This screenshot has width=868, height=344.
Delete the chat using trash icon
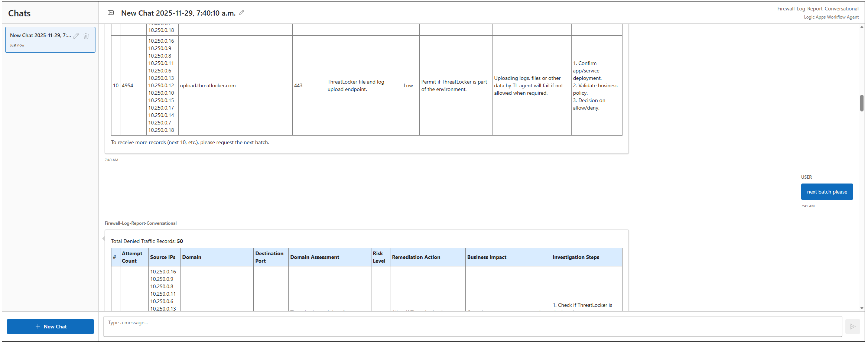pyautogui.click(x=86, y=36)
